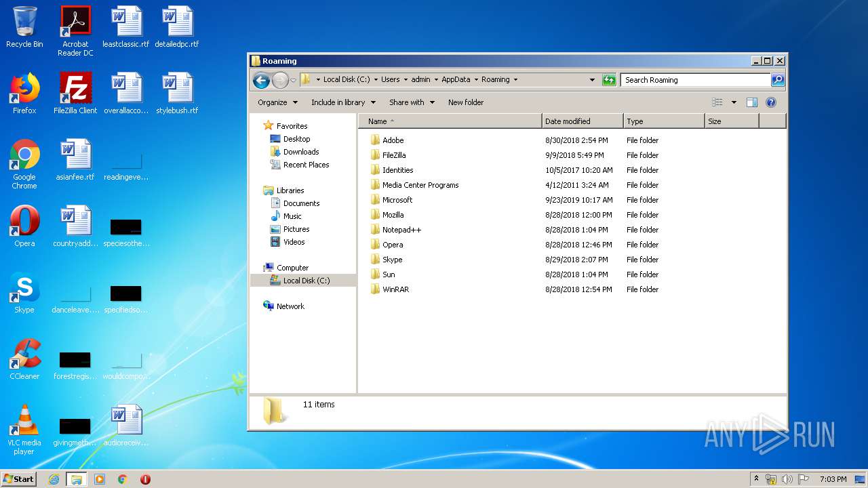Click the Forward navigation arrow in Explorer
The height and width of the screenshot is (488, 868).
tap(280, 80)
